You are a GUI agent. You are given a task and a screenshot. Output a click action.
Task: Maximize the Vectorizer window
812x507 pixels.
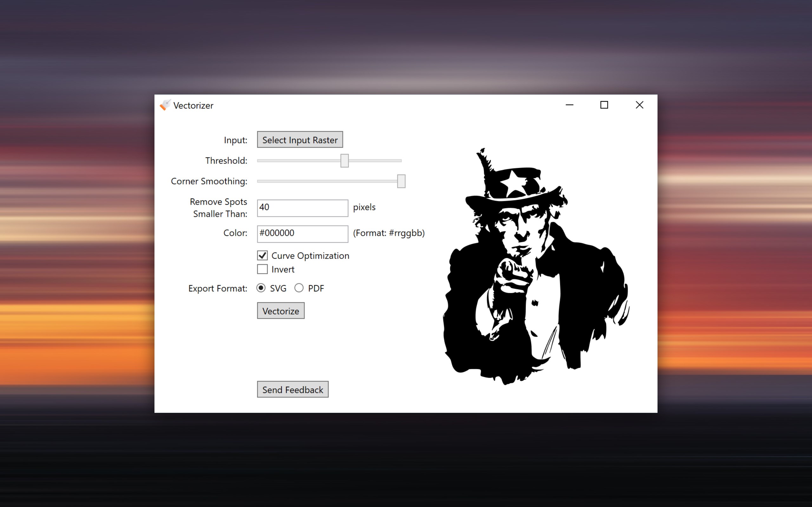click(x=604, y=105)
